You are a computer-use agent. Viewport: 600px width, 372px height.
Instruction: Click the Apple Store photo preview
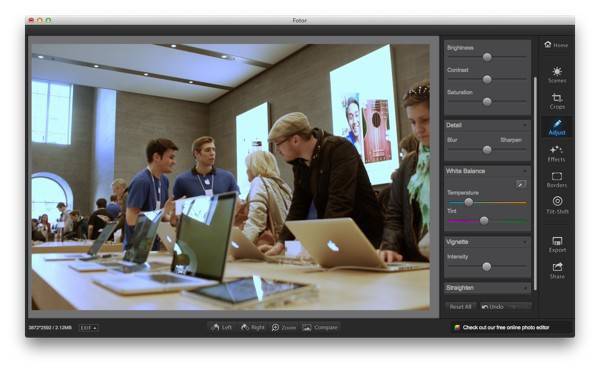coord(231,177)
